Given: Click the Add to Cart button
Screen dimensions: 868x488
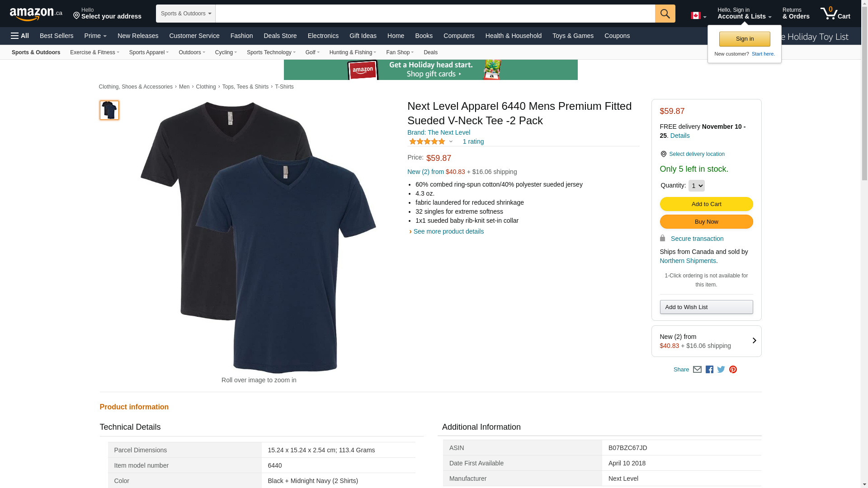Looking at the screenshot, I should click(706, 204).
